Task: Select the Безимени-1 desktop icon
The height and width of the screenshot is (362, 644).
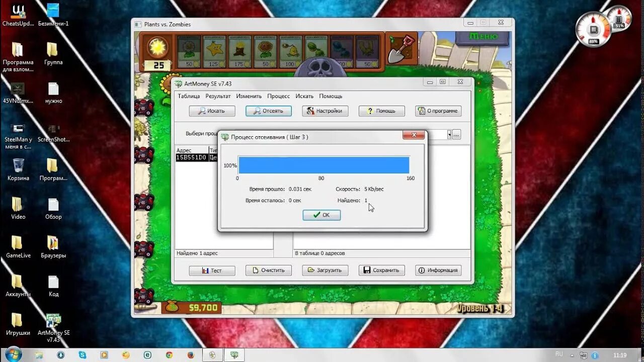Action: click(53, 15)
